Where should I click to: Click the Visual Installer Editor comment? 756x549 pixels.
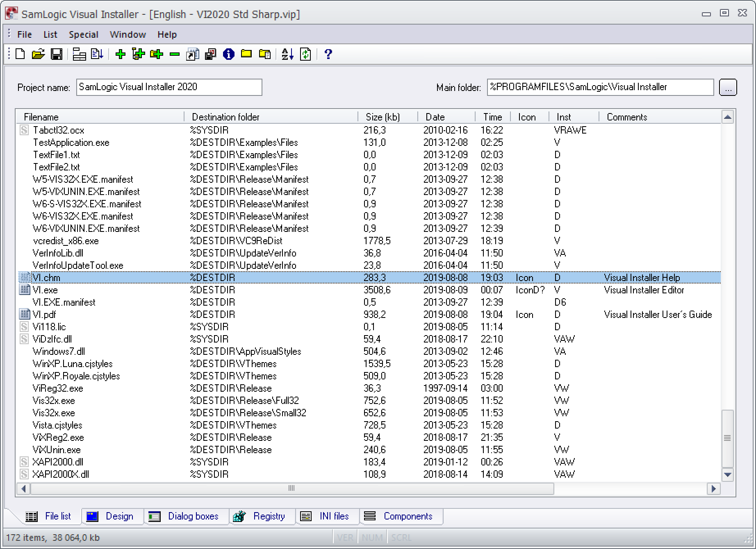[644, 290]
